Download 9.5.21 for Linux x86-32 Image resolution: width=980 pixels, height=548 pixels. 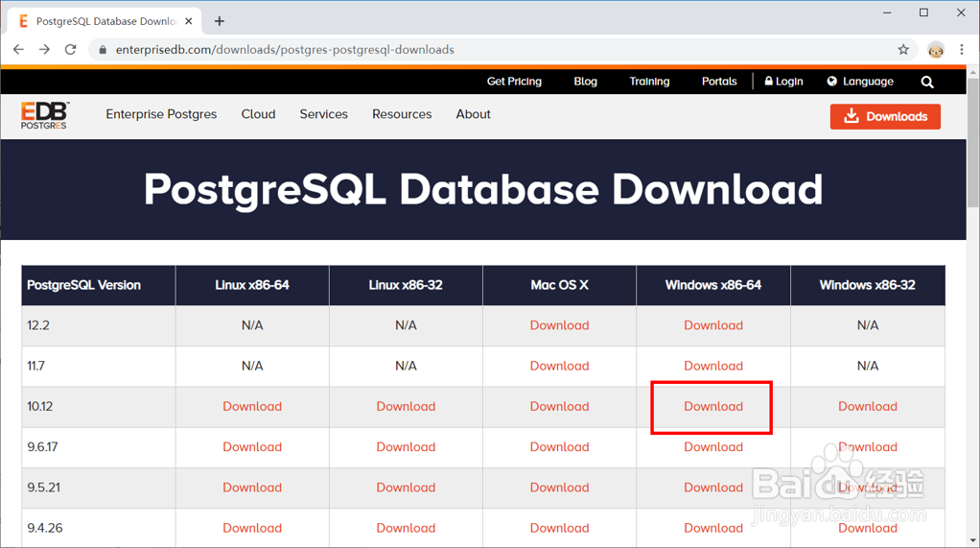click(406, 488)
